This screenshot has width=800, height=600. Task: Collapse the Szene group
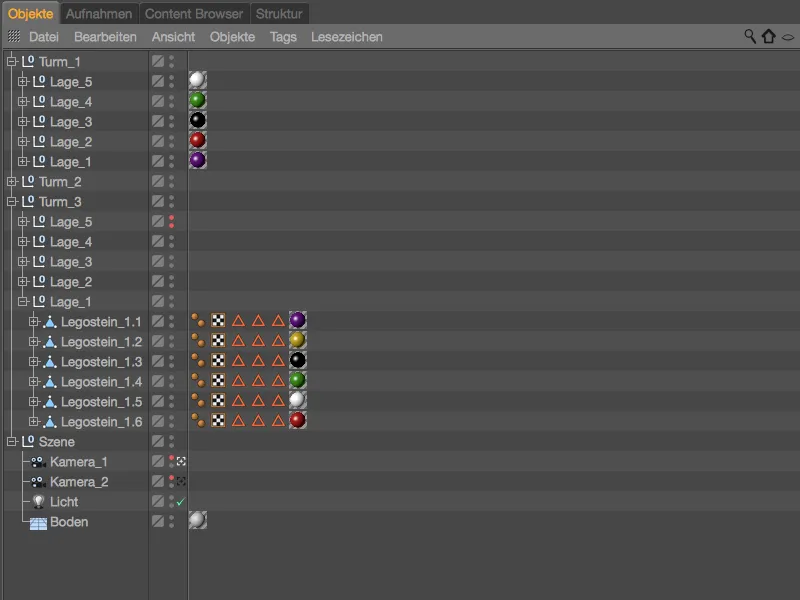(x=12, y=441)
